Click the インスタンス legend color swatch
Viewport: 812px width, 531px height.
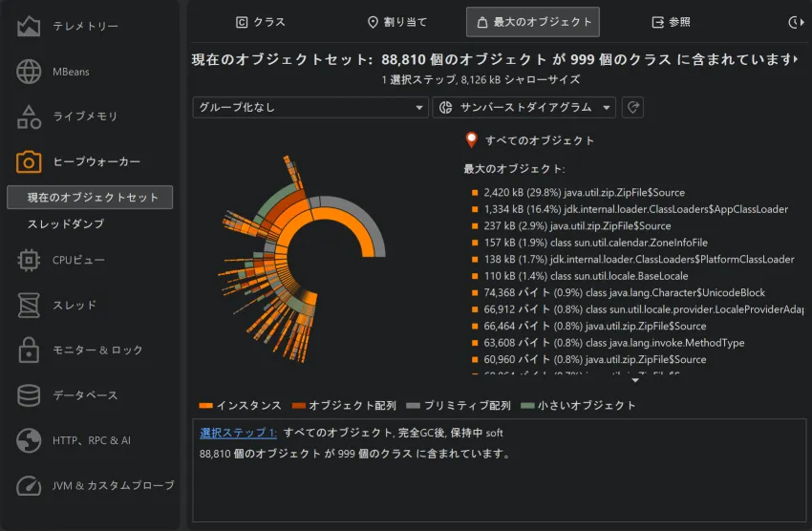point(206,406)
